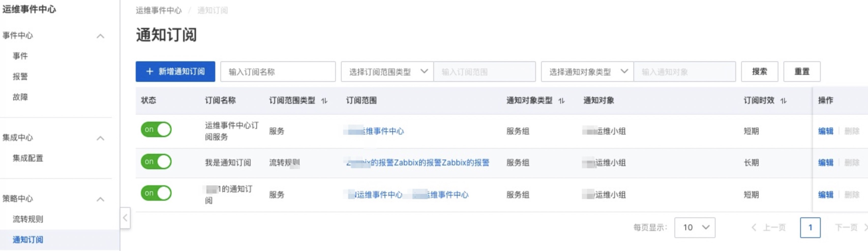Focus the 输入订阅名称 input field
The height and width of the screenshot is (251, 868).
278,72
